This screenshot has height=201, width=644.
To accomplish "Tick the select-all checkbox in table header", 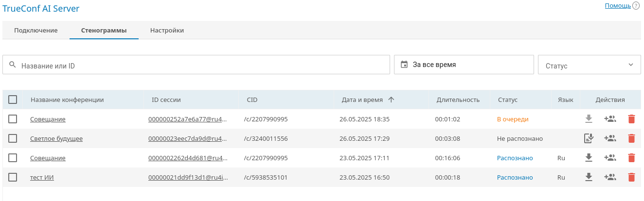I will [13, 100].
